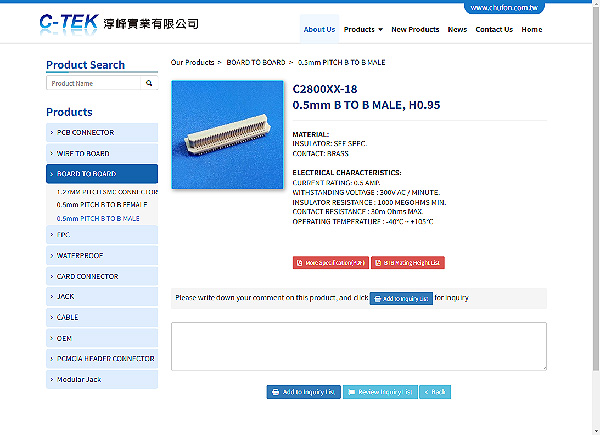Click into the comment text area
The width and height of the screenshot is (600, 435).
coord(359,346)
